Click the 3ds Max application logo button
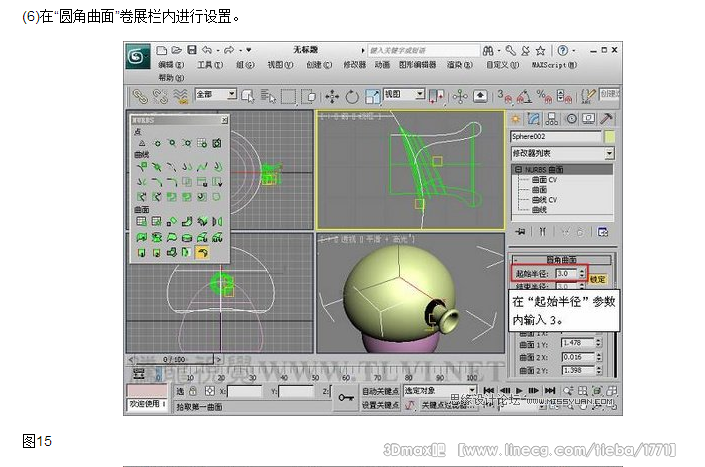 [x=137, y=56]
